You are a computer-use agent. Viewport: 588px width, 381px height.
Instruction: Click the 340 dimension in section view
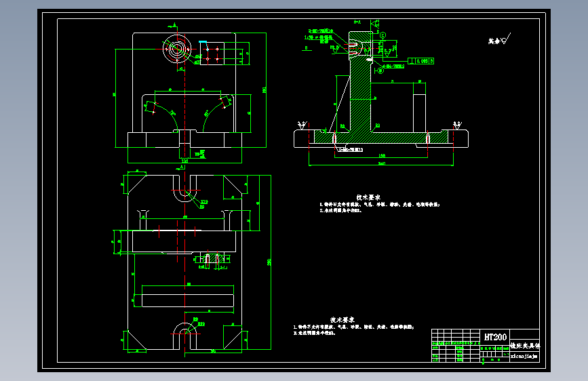coord(382,163)
